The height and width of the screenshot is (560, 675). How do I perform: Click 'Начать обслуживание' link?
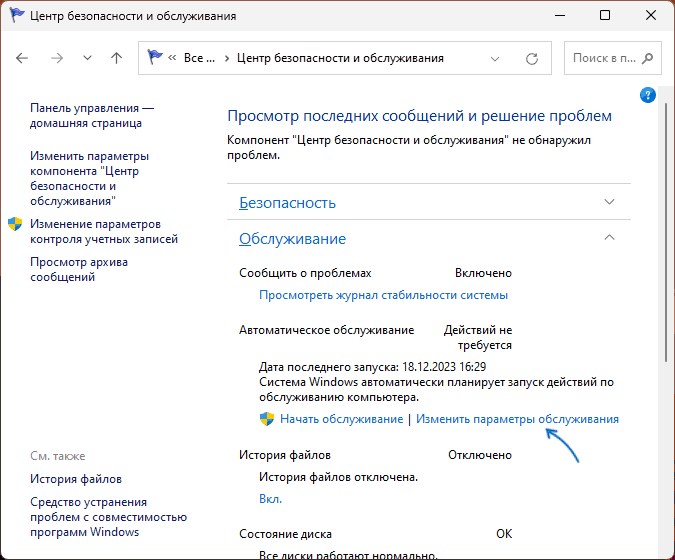point(341,419)
